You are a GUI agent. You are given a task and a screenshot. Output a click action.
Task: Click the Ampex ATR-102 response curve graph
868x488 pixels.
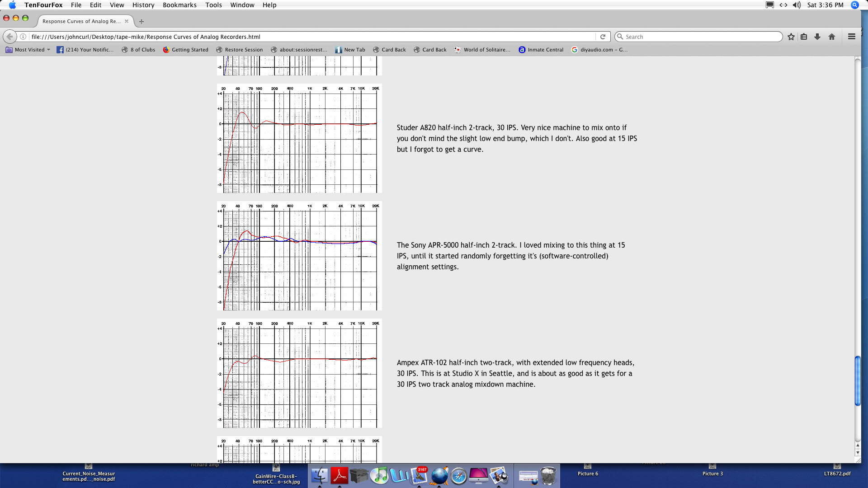299,373
